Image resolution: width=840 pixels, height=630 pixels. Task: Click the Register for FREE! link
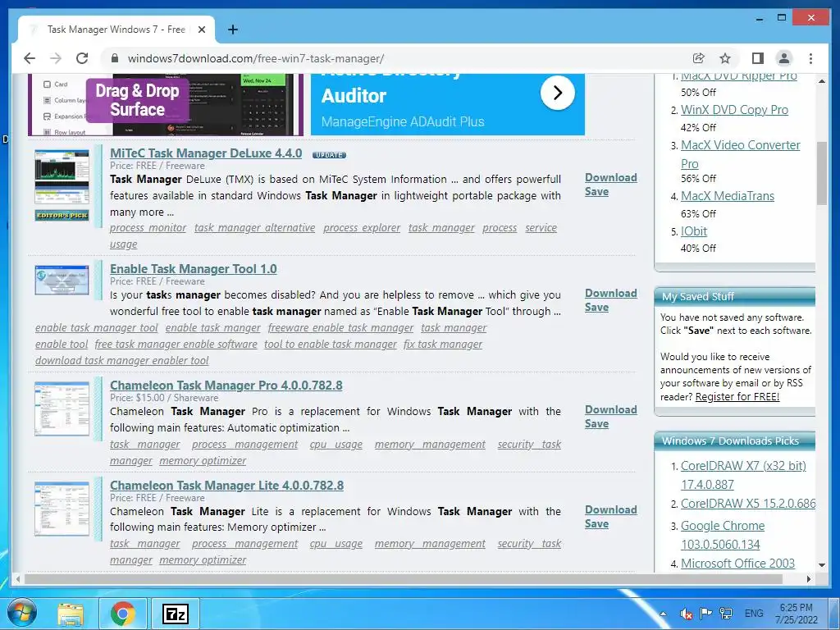coord(737,397)
